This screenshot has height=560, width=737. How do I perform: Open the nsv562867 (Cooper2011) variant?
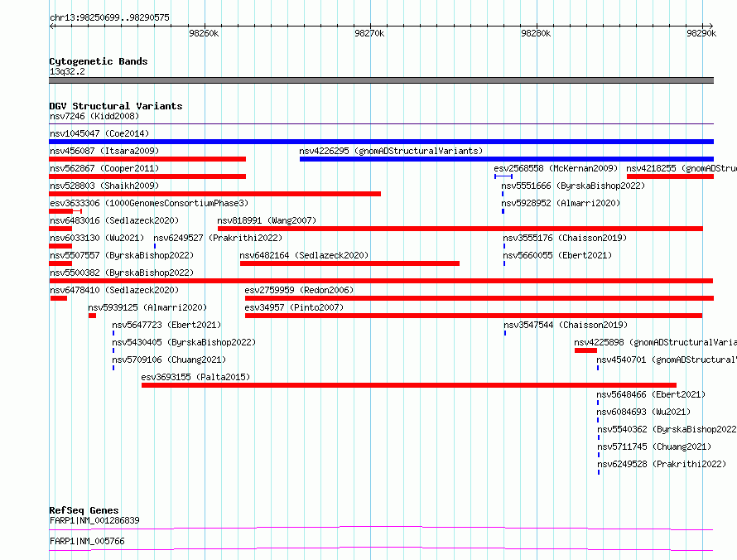[104, 168]
